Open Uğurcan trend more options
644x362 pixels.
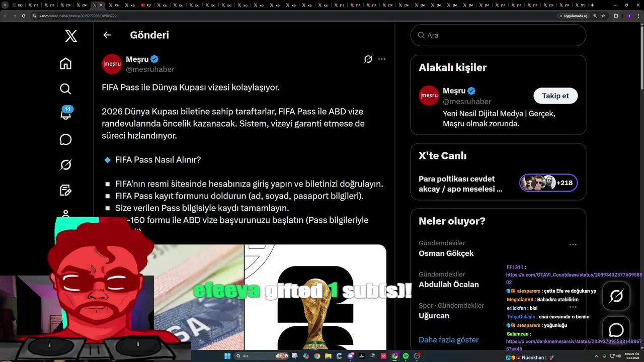tap(573, 307)
